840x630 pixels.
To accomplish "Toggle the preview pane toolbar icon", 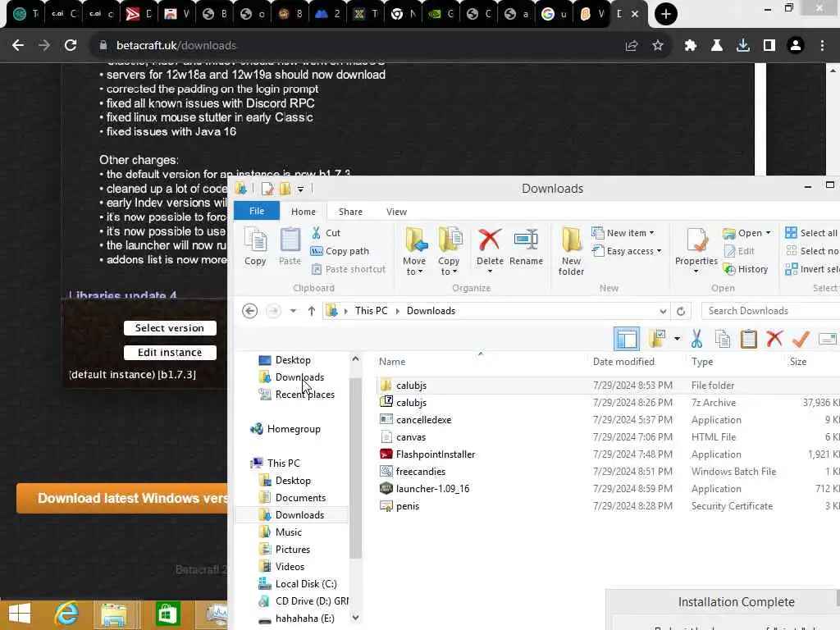I will coord(626,339).
